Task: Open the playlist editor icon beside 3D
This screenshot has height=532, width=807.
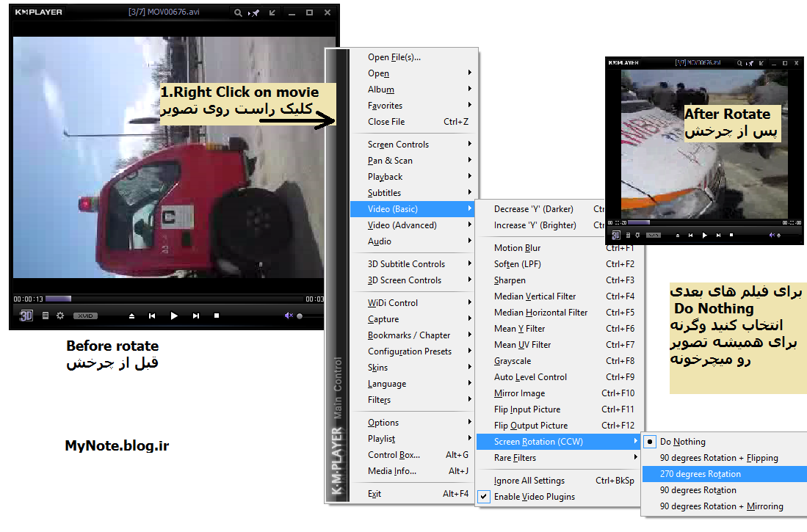Action: [x=46, y=316]
